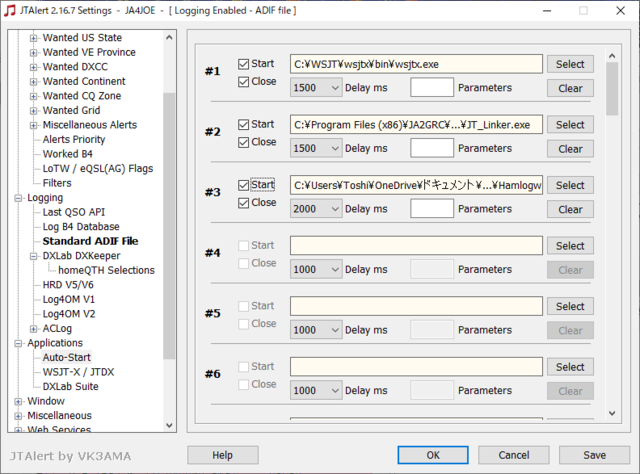The width and height of the screenshot is (640, 474).
Task: Open the #3 delay dropdown showing 2000
Action: [316, 209]
